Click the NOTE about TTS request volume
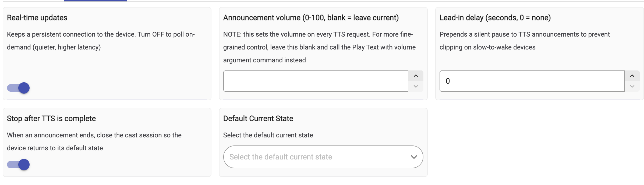The width and height of the screenshot is (644, 185). (319, 47)
